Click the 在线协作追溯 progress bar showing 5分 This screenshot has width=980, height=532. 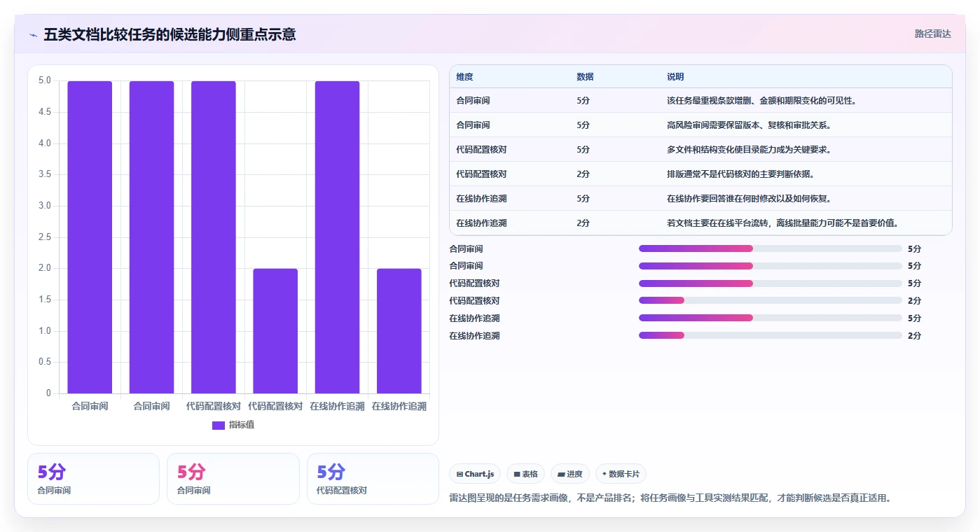click(770, 318)
